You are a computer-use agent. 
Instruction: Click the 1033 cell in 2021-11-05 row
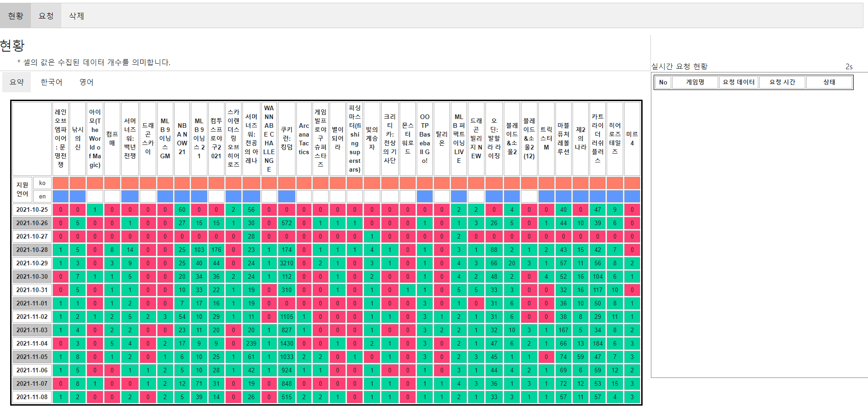(287, 357)
